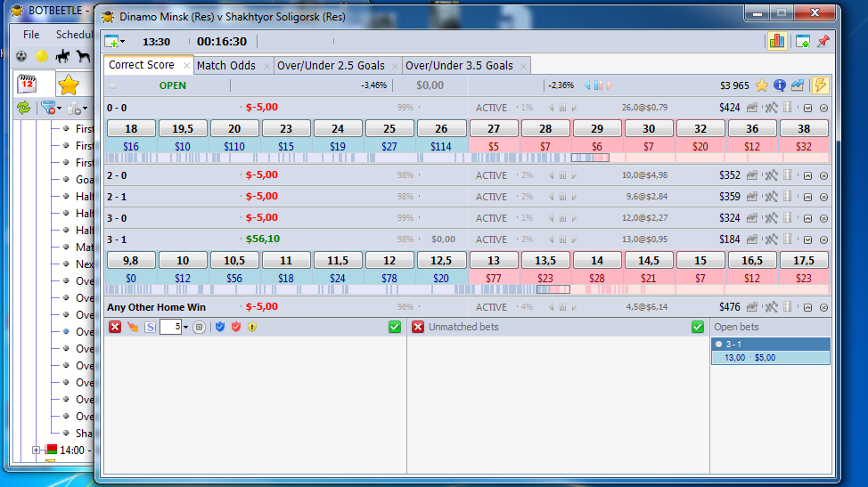Open the File menu in BOTBEETLE

pyautogui.click(x=31, y=34)
